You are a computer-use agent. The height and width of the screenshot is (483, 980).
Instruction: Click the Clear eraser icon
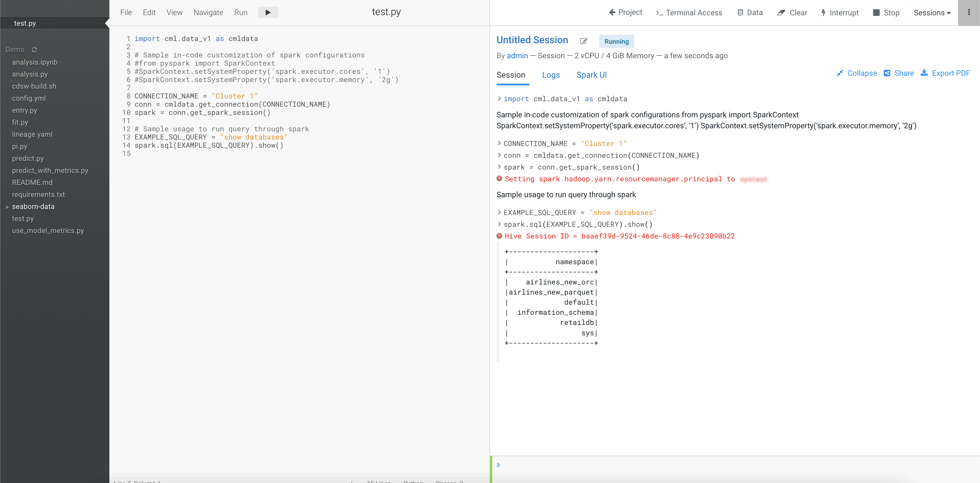pyautogui.click(x=781, y=13)
